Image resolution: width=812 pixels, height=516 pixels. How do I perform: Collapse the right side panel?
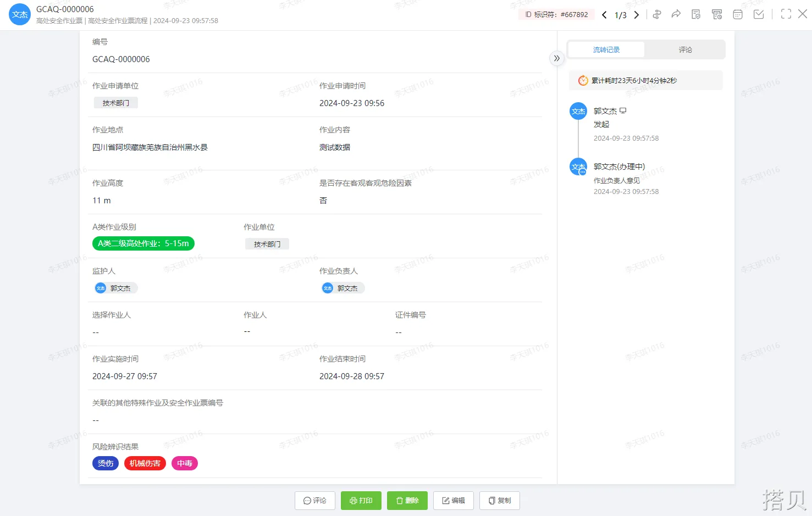click(557, 58)
